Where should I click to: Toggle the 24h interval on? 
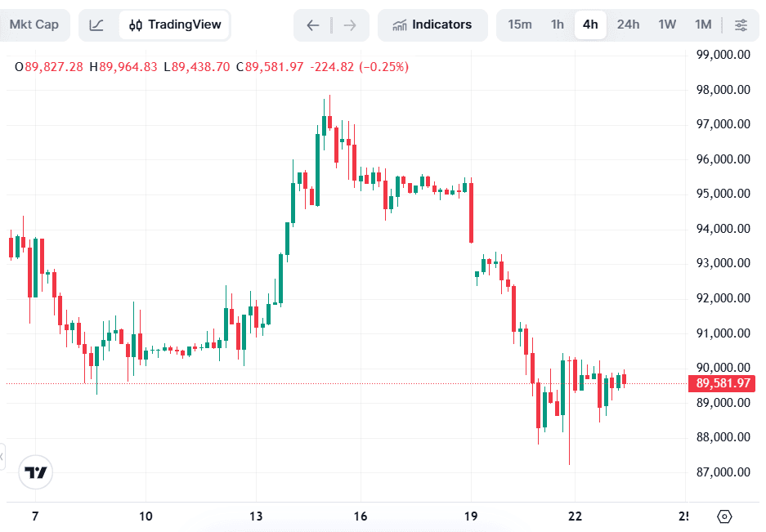point(627,25)
